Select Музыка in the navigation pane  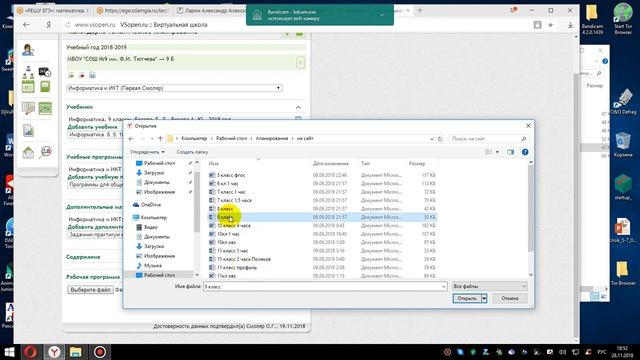tap(153, 265)
